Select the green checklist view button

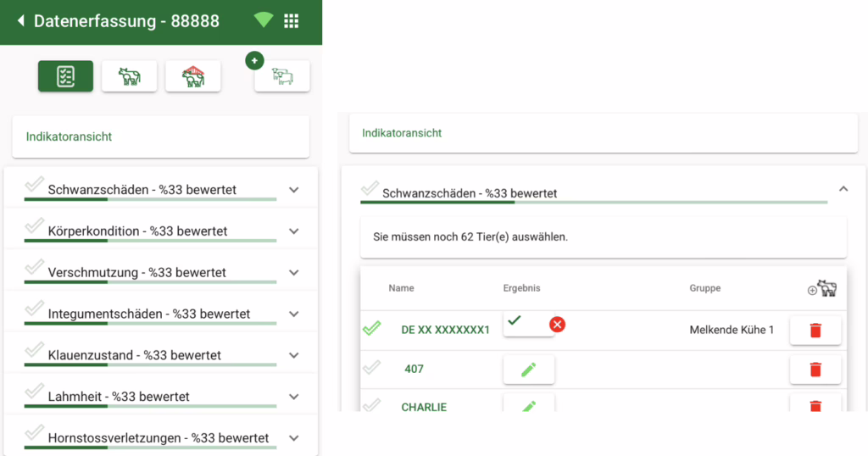pos(65,76)
